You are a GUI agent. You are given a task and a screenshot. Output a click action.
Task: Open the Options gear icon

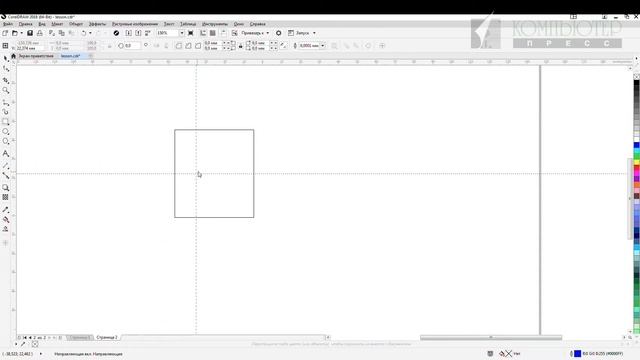[x=279, y=33]
